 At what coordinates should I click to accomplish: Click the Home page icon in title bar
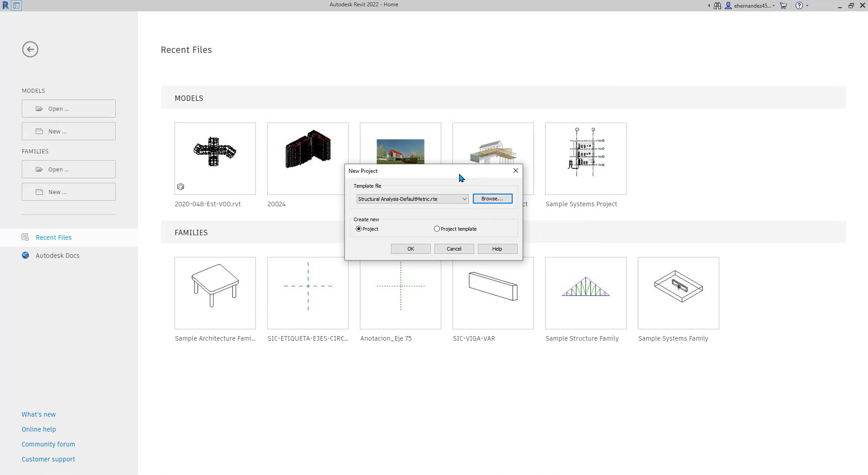(16, 6)
